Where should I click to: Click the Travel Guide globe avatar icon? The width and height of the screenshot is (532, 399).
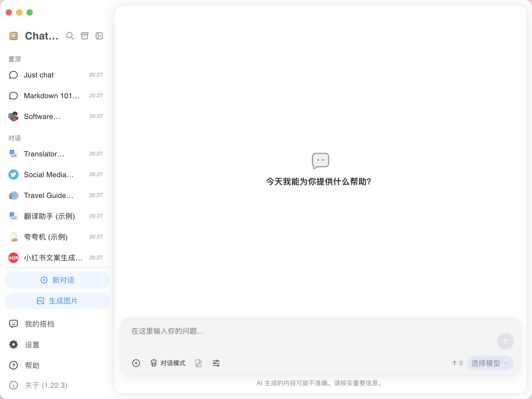pos(14,195)
